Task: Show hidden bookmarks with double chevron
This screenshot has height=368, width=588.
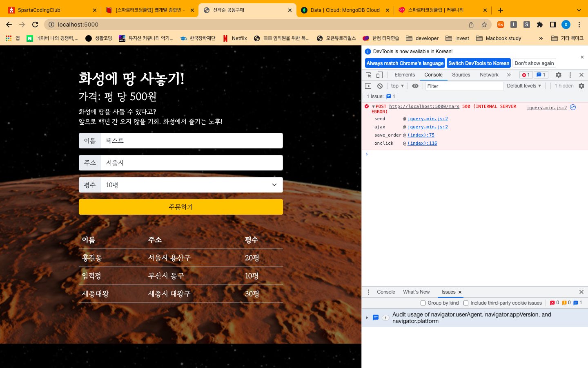Action: coord(541,38)
